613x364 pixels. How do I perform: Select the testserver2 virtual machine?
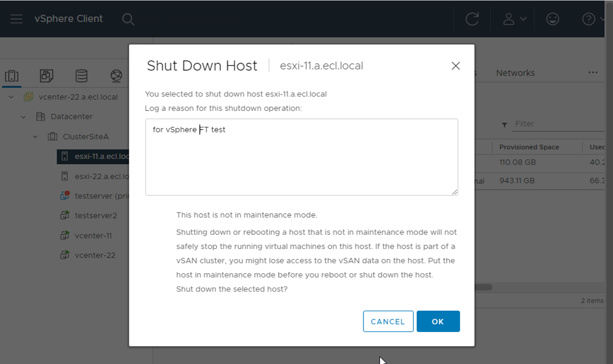pyautogui.click(x=95, y=216)
